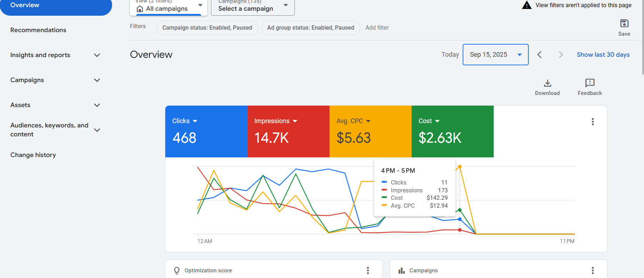Image resolution: width=644 pixels, height=278 pixels.
Task: Expand Audiences, keywords, and content section
Action: (97, 130)
